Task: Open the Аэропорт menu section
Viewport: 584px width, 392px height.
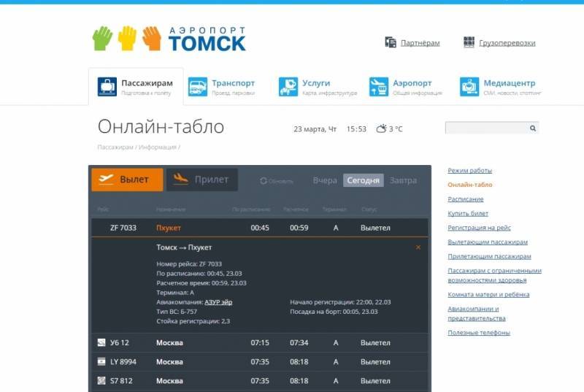Action: 412,83
